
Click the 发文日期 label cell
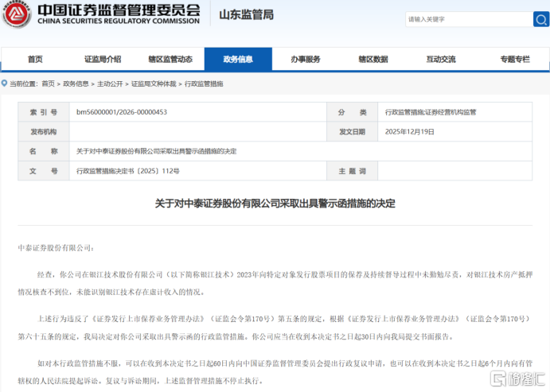[x=352, y=132]
